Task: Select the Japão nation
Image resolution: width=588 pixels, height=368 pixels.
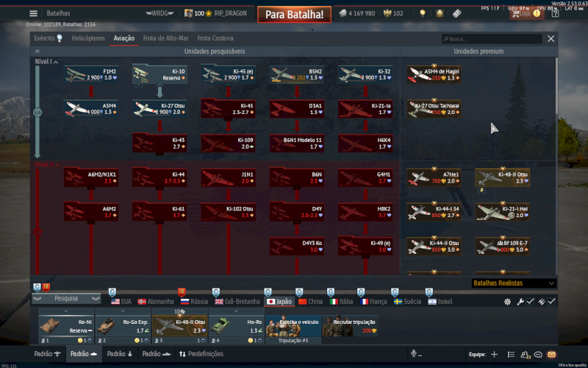Action: point(279,302)
